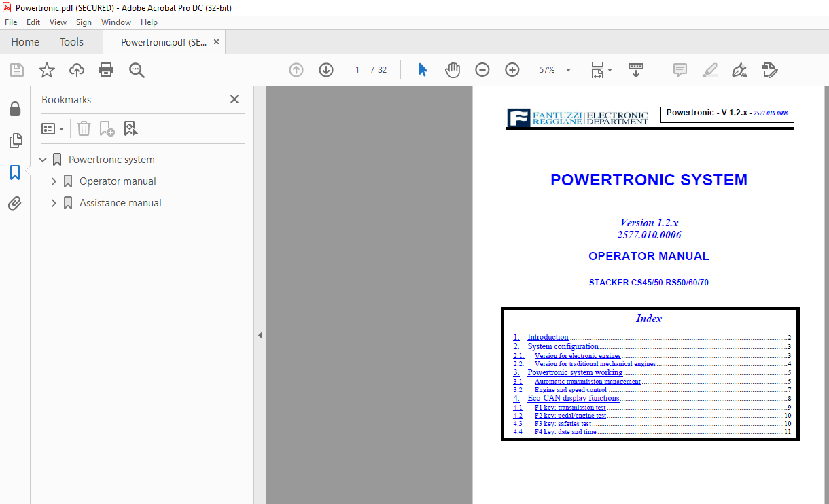829x504 pixels.
Task: Close the Powertronic.pdf tab
Action: (x=216, y=42)
